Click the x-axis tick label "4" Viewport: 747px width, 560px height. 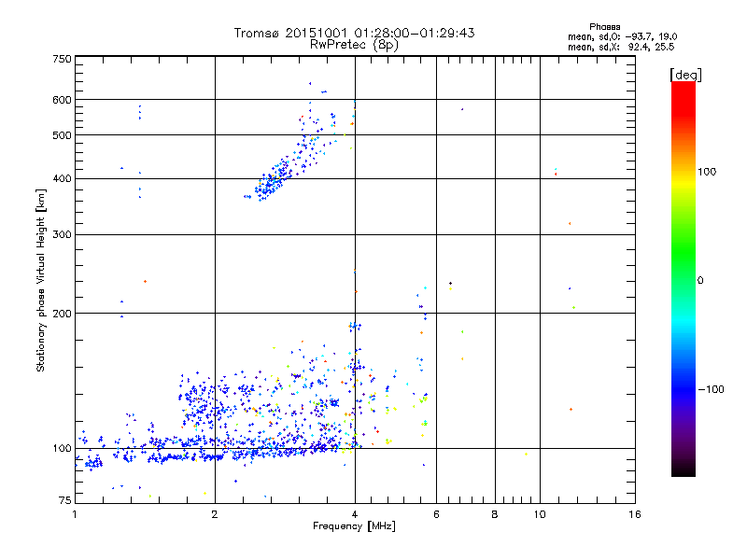[355, 514]
